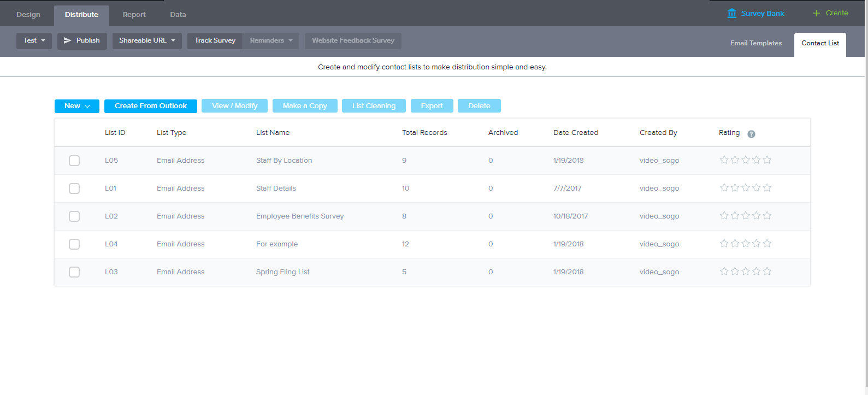
Task: Select the L04 For example checkbox
Action: pyautogui.click(x=74, y=244)
